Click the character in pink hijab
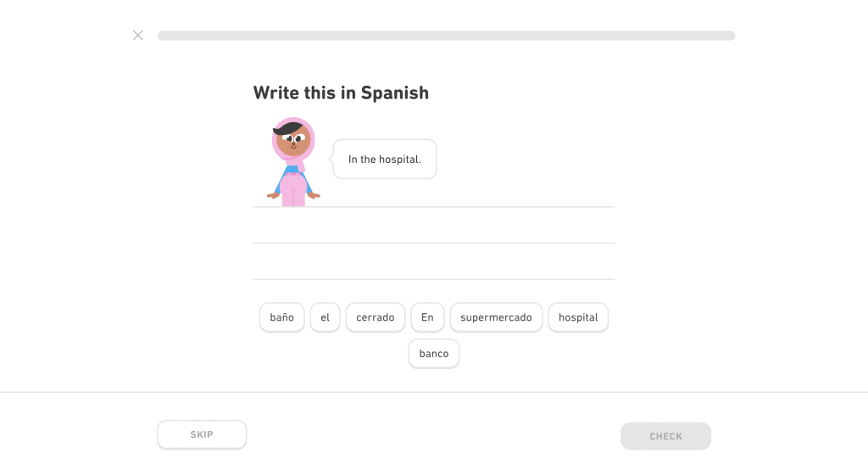This screenshot has width=868, height=476. pyautogui.click(x=293, y=162)
